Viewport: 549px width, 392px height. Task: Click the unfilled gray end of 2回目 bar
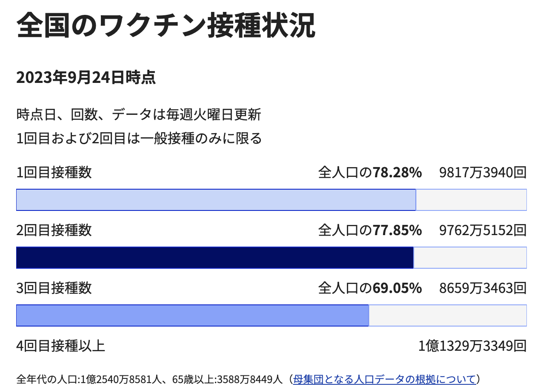point(470,258)
